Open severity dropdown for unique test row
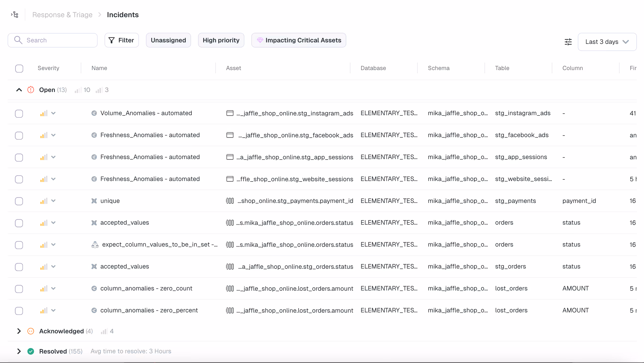The image size is (644, 363). pos(53,201)
